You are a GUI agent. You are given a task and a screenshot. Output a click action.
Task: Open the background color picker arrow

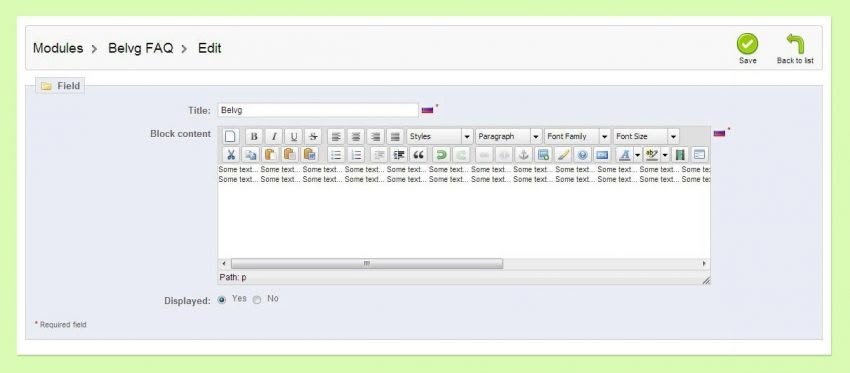click(x=665, y=155)
